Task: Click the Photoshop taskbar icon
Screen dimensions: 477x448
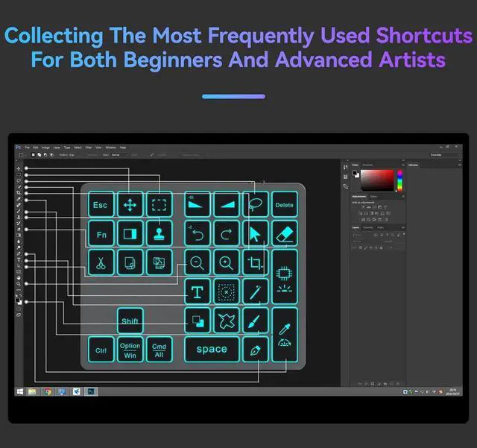Action: coord(91,391)
